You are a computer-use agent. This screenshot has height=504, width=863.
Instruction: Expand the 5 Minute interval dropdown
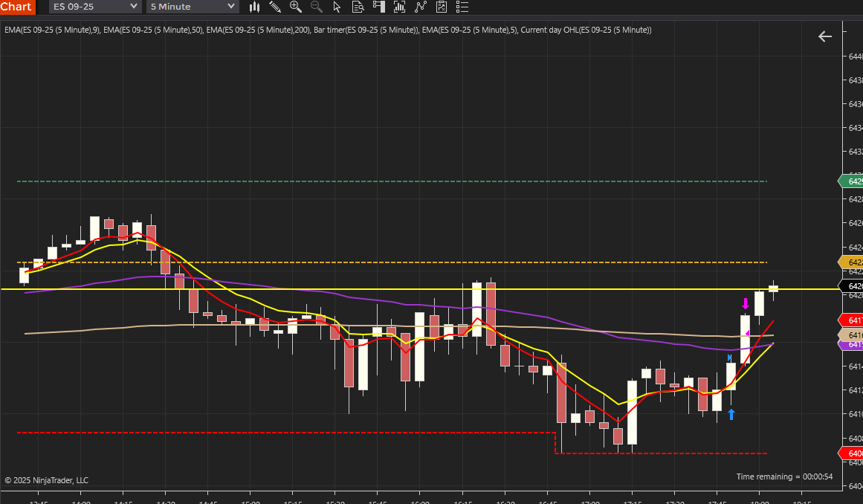coord(193,7)
